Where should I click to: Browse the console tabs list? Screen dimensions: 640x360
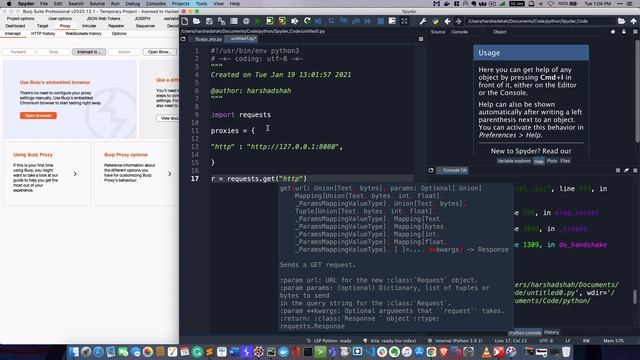[x=431, y=170]
